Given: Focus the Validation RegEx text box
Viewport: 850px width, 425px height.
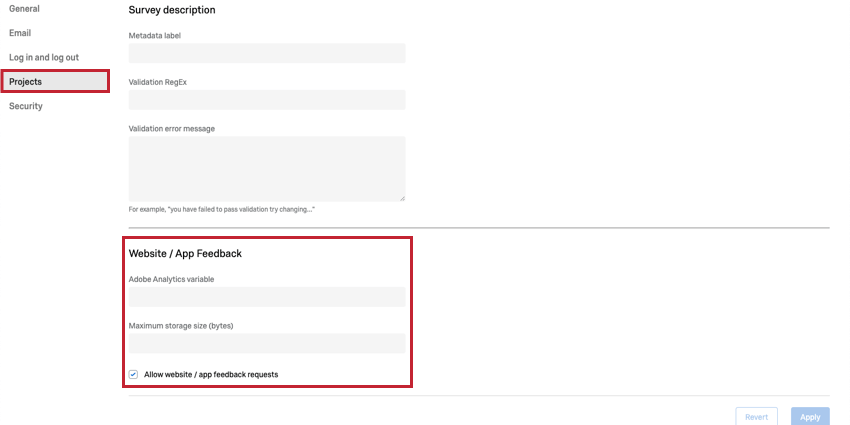Looking at the screenshot, I should click(267, 100).
